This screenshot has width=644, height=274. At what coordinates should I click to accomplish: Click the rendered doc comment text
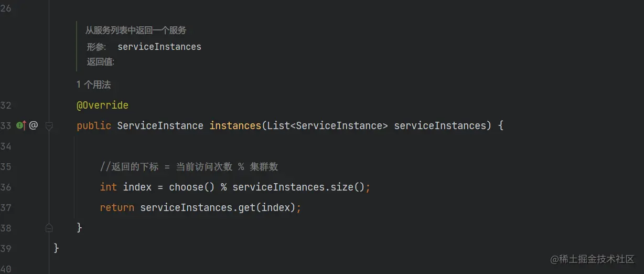pyautogui.click(x=136, y=30)
